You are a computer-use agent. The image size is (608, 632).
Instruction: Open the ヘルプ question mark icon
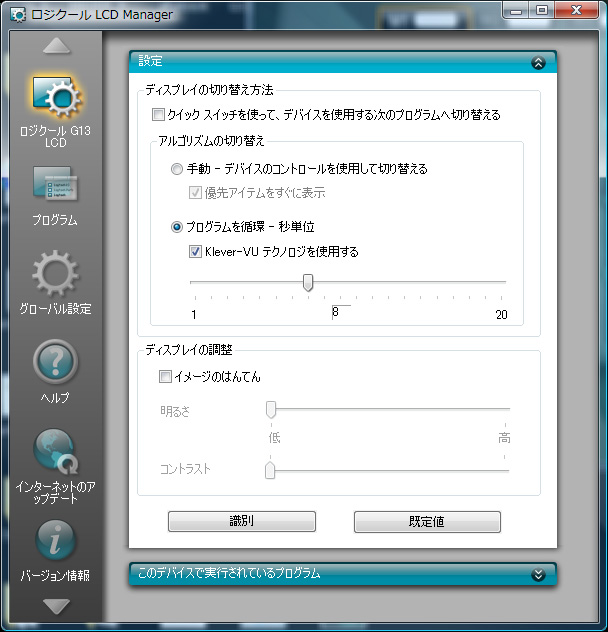[x=55, y=362]
